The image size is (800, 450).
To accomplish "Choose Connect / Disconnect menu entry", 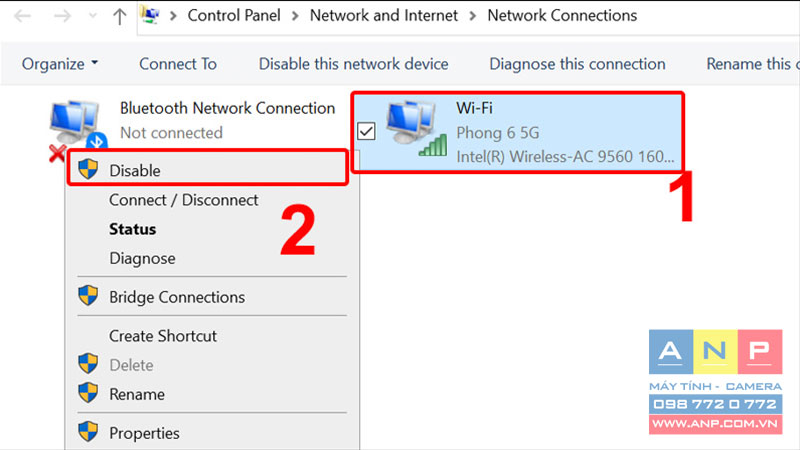I will click(x=184, y=200).
